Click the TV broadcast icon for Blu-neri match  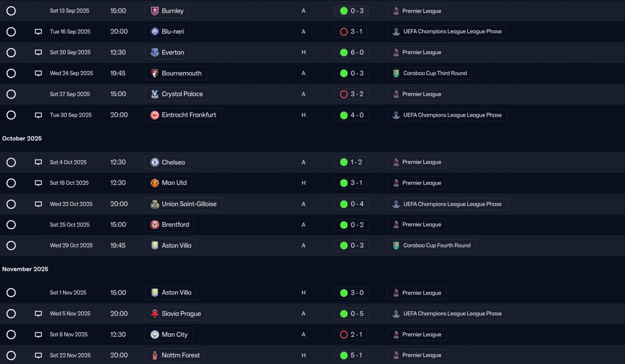tap(38, 32)
